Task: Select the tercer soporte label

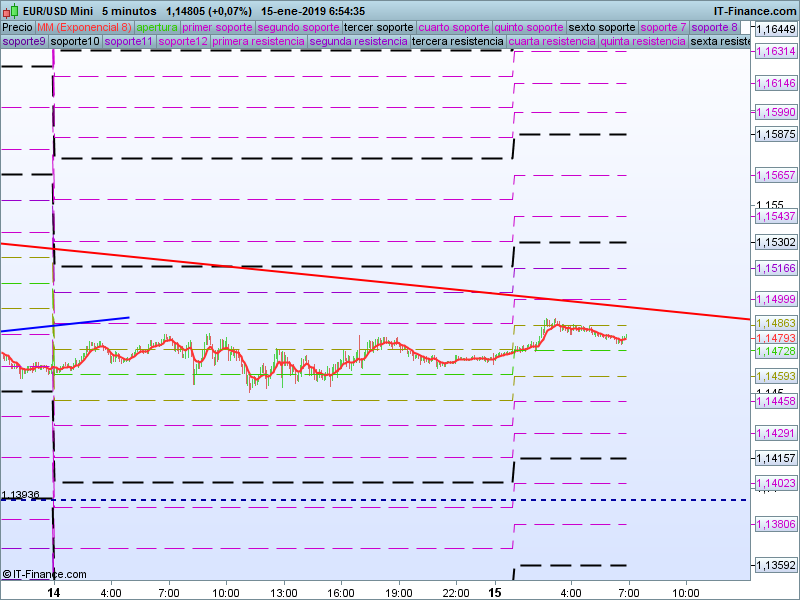Action: click(378, 27)
